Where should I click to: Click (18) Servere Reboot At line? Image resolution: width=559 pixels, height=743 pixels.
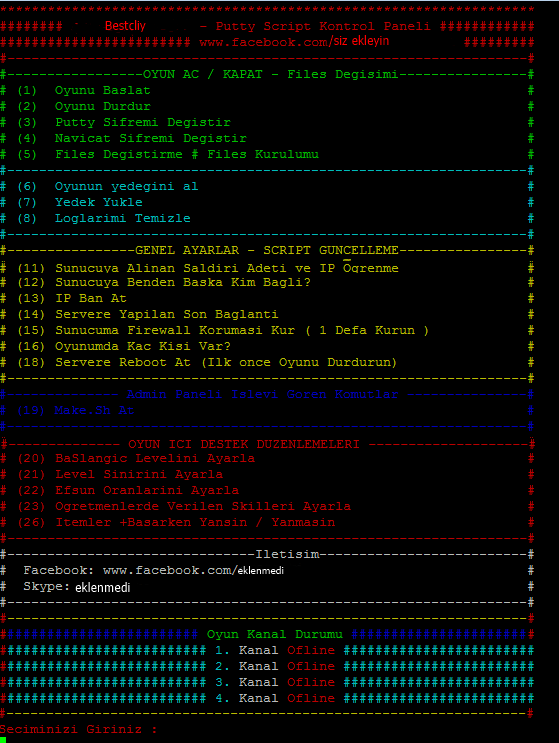[207, 362]
